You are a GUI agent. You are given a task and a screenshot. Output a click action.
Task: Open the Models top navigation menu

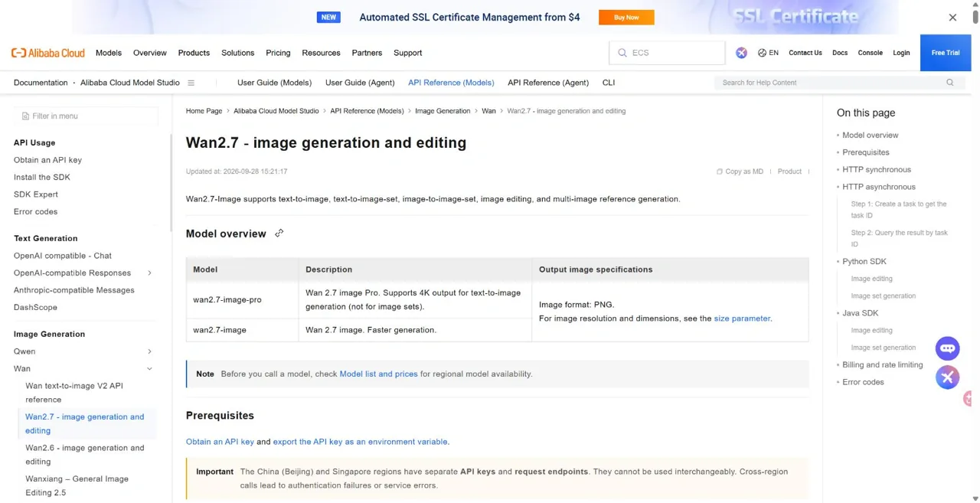click(109, 53)
